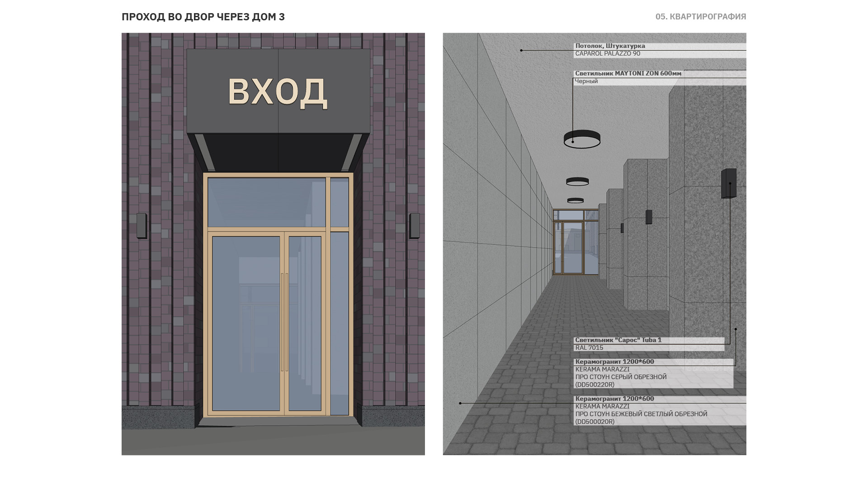Click the Светильник MAYTONI ZON 600мм label

(628, 74)
